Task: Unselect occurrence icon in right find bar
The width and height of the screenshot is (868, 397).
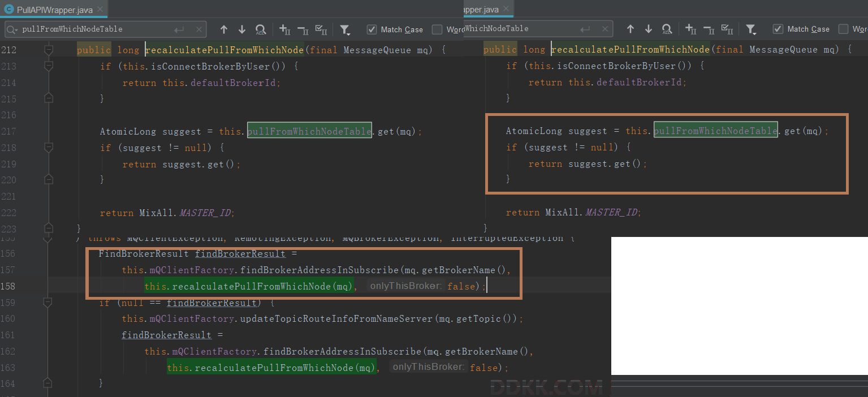Action: tap(709, 29)
